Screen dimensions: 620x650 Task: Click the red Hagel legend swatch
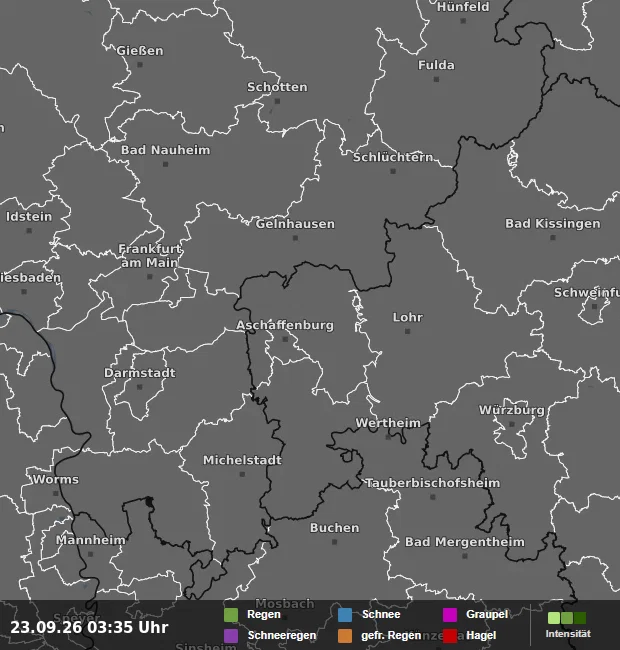(x=450, y=635)
